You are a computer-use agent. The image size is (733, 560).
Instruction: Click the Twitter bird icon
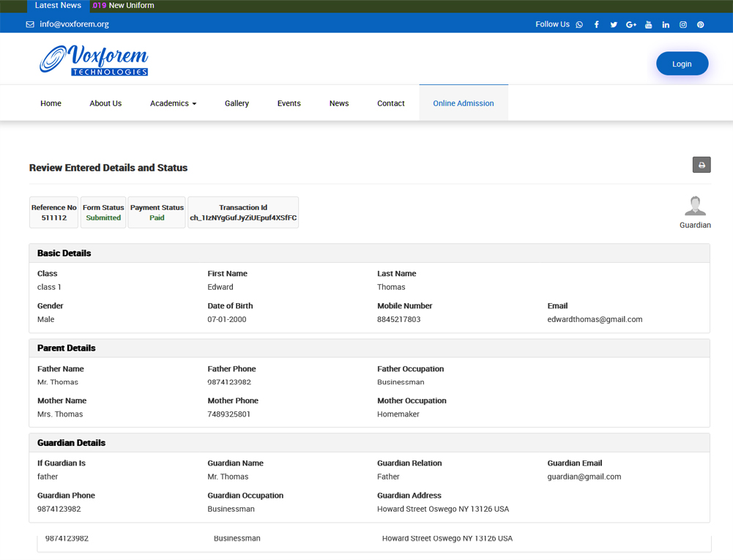[x=614, y=25]
